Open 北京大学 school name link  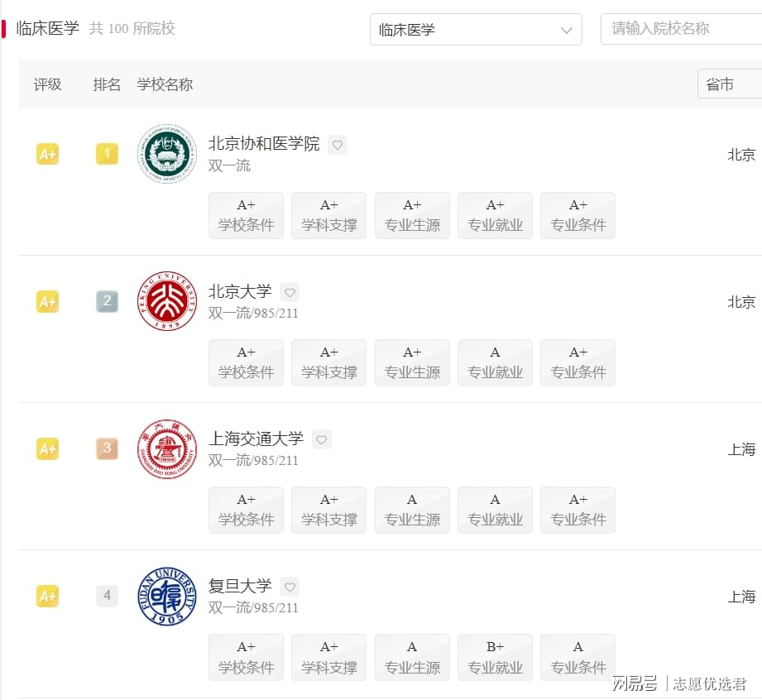pos(240,291)
